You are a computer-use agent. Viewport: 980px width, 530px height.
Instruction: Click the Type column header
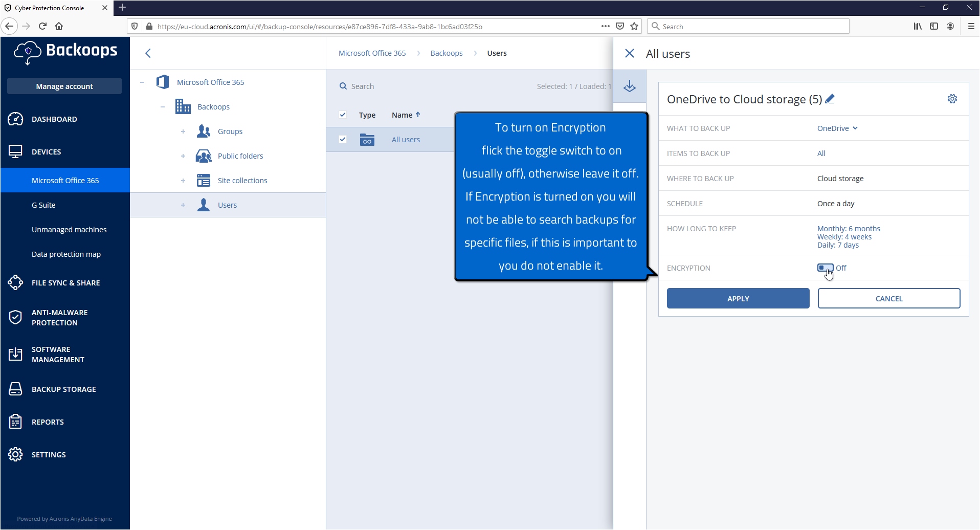click(x=367, y=115)
